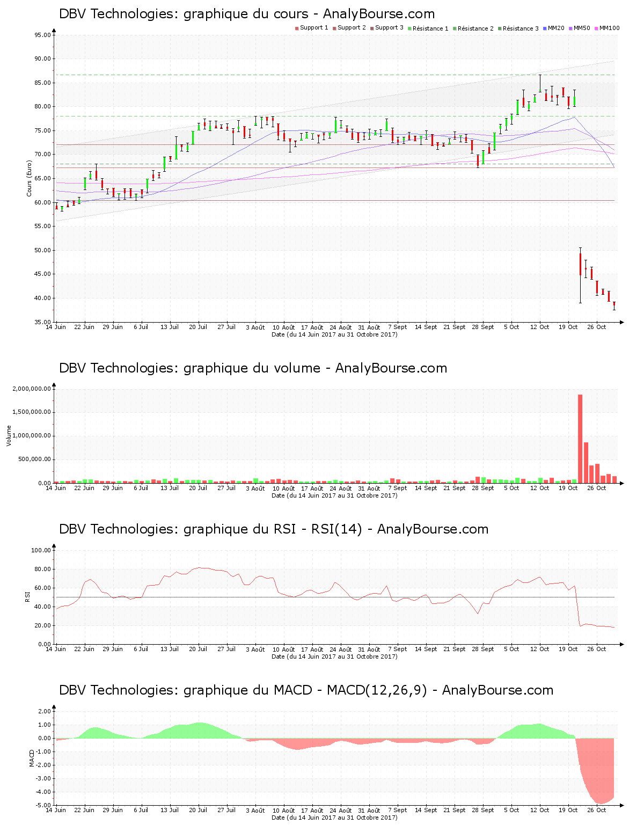
Task: Select the Support 2 legend label
Action: 352,28
